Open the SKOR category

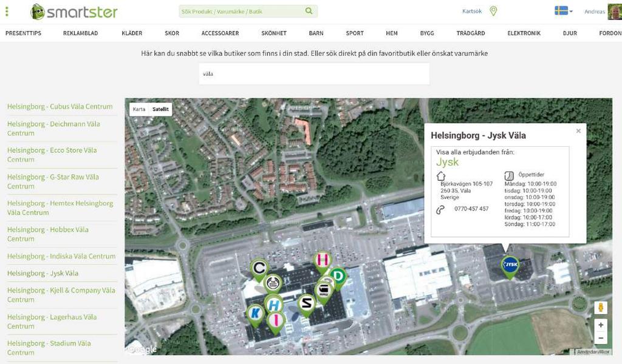pyautogui.click(x=172, y=33)
